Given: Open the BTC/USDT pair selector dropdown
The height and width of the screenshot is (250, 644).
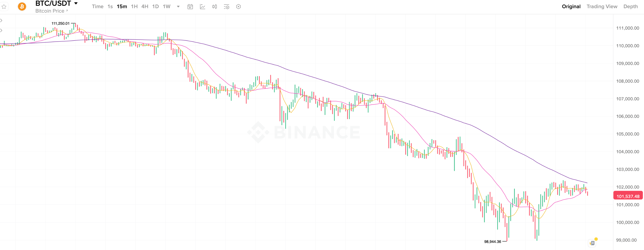Looking at the screenshot, I should tap(76, 4).
